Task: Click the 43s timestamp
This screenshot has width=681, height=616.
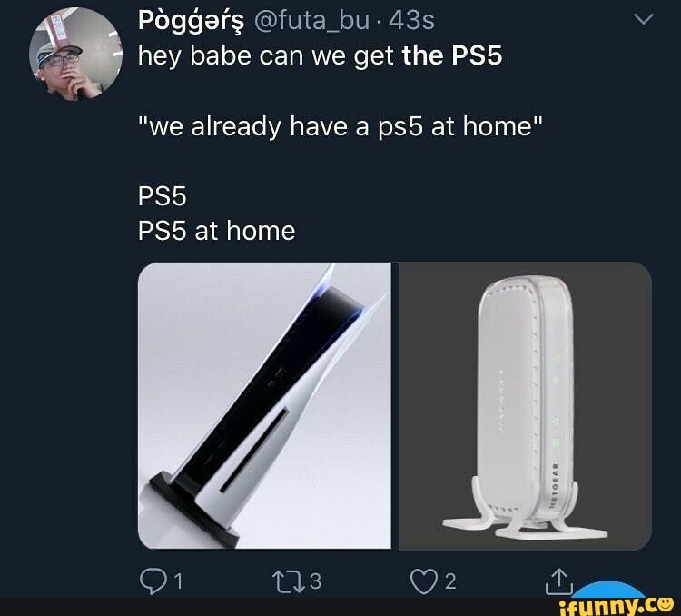Action: tap(411, 20)
